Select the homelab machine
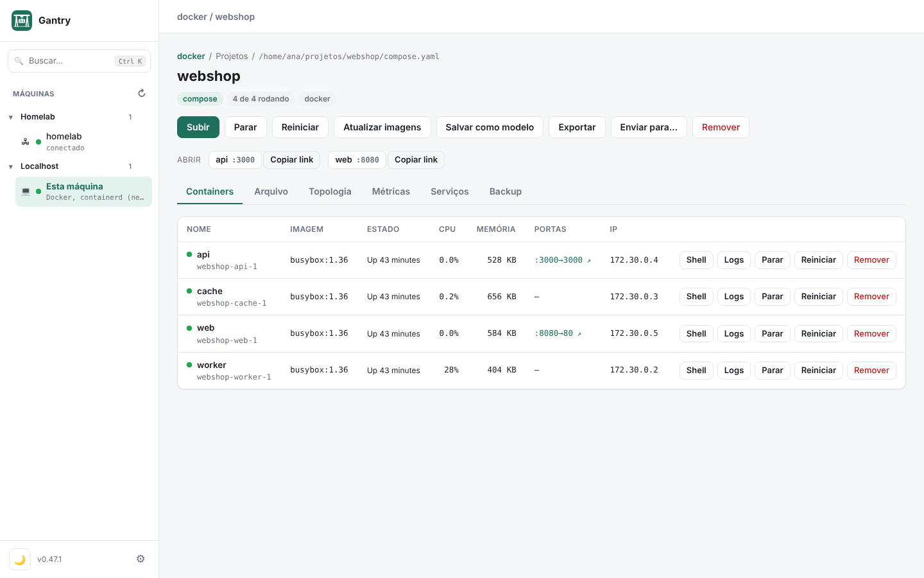The height and width of the screenshot is (578, 924). coord(83,141)
